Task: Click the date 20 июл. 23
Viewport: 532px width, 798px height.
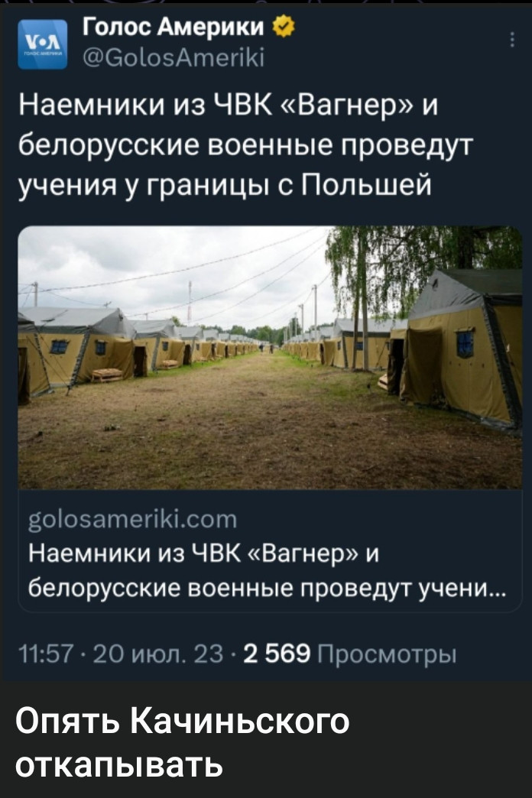Action: [x=158, y=654]
